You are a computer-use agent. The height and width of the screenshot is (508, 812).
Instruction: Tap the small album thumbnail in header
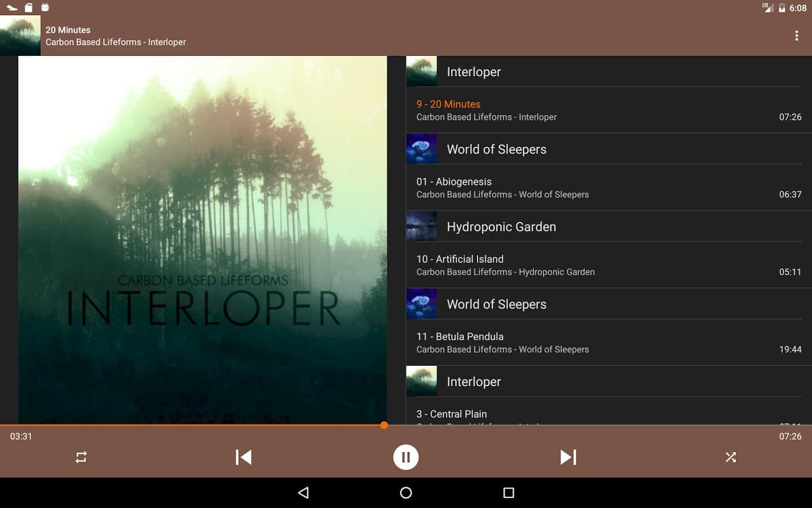[20, 36]
